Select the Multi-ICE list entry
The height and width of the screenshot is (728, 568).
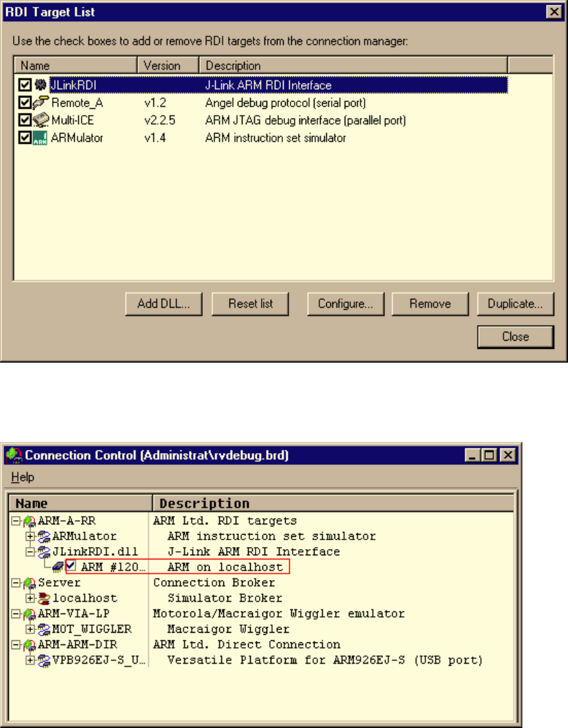coord(73,120)
